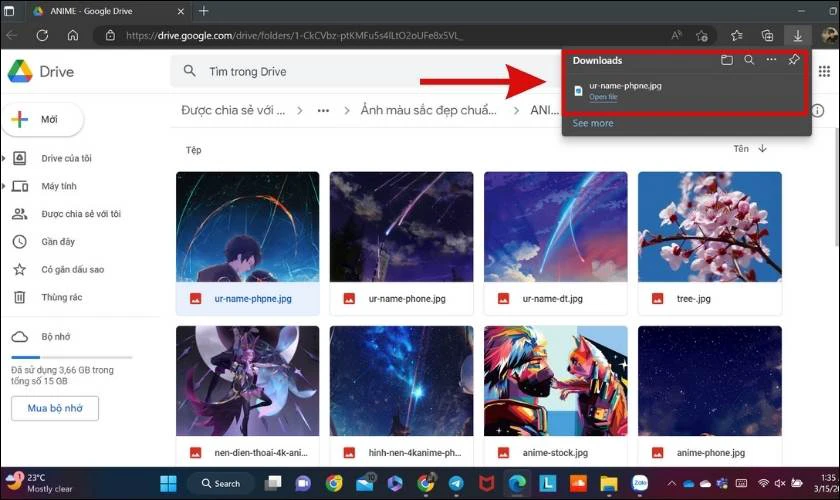Viewport: 840px width, 500px height.
Task: Pin the Downloads panel
Action: pyautogui.click(x=793, y=60)
